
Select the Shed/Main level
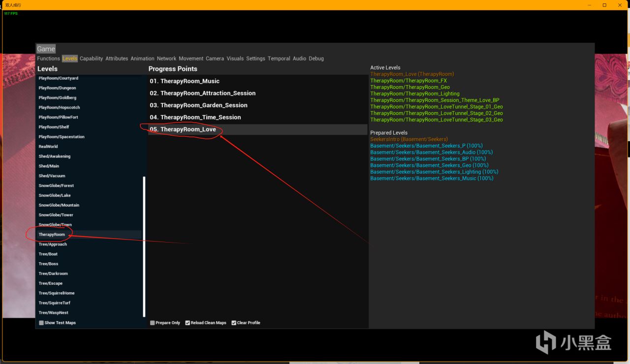click(x=90, y=166)
